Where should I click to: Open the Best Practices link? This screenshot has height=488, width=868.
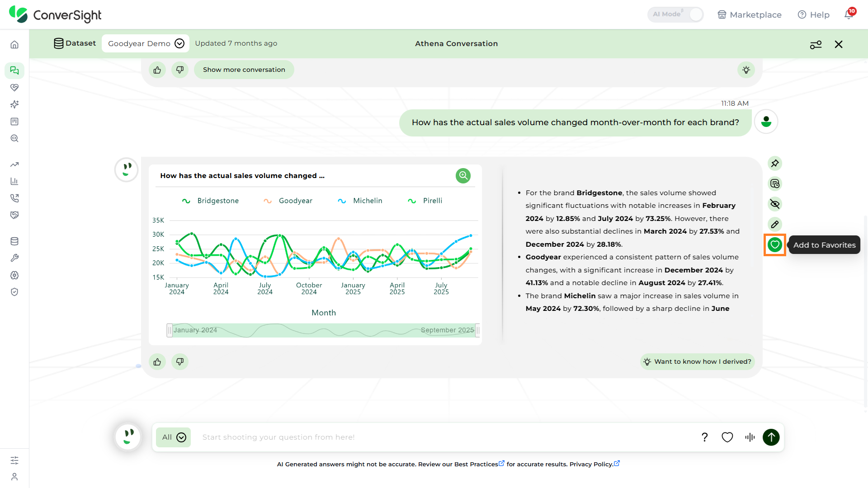click(x=479, y=464)
